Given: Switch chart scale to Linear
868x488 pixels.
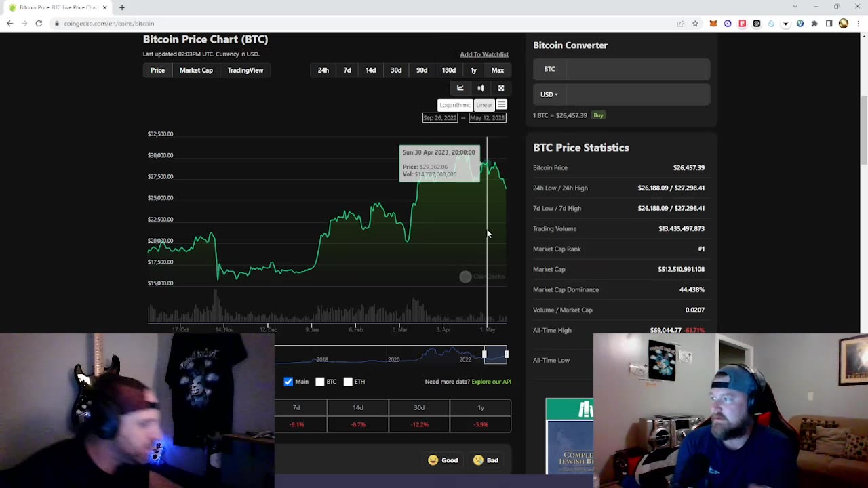Looking at the screenshot, I should pos(484,105).
